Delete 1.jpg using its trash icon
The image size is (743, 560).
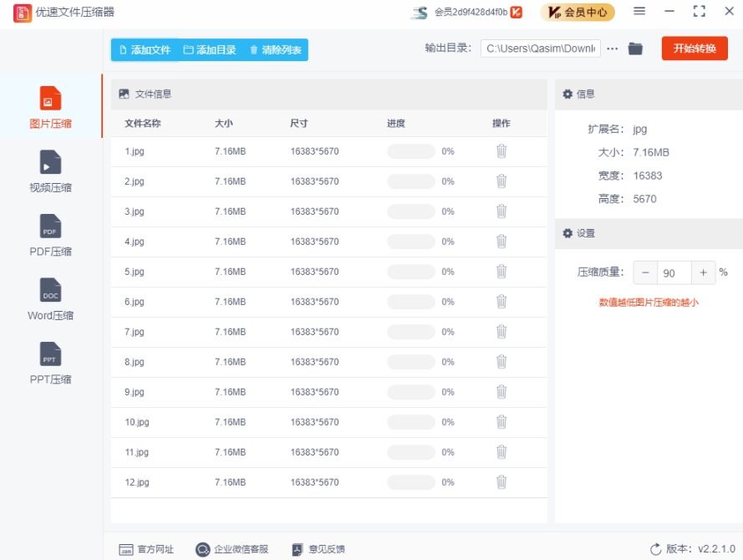pos(501,151)
